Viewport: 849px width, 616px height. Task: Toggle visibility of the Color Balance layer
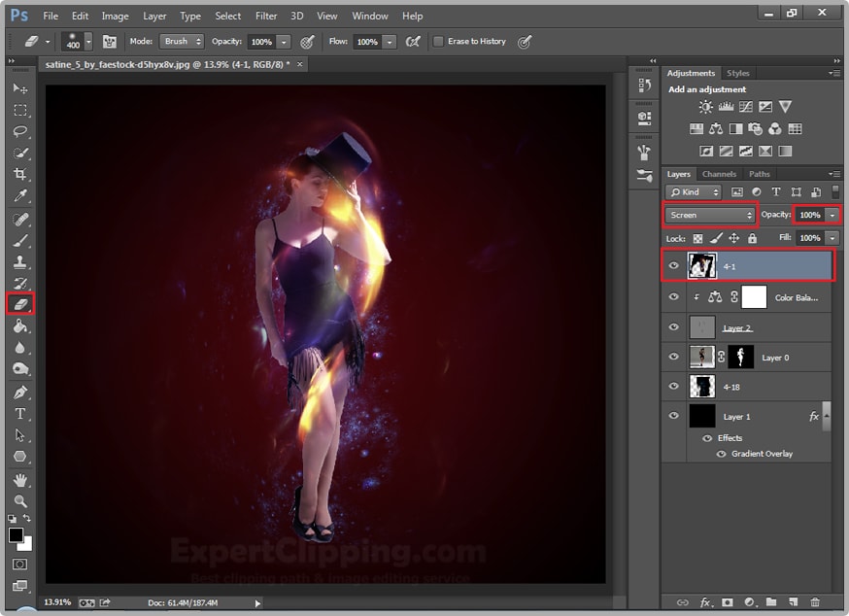[x=673, y=297]
